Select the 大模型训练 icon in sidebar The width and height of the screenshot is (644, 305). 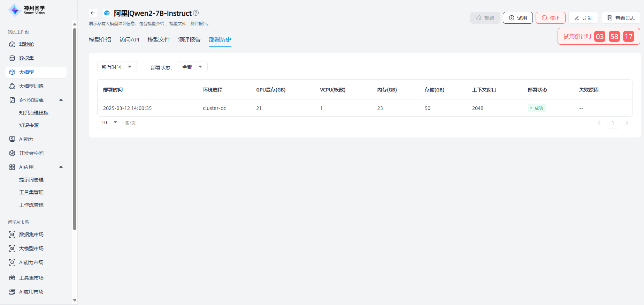tap(12, 86)
